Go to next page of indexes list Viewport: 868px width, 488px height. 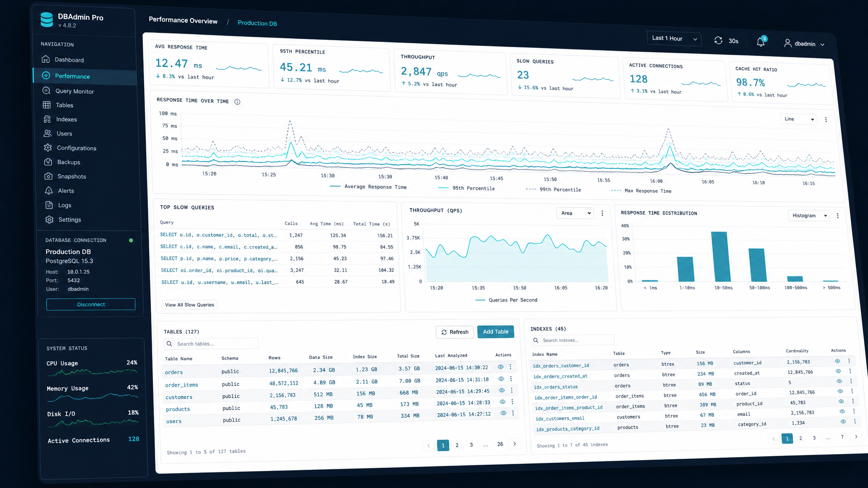click(856, 436)
